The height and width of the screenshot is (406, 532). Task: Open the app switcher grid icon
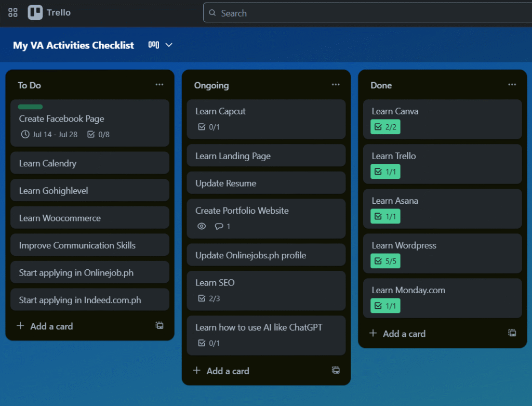tap(13, 12)
